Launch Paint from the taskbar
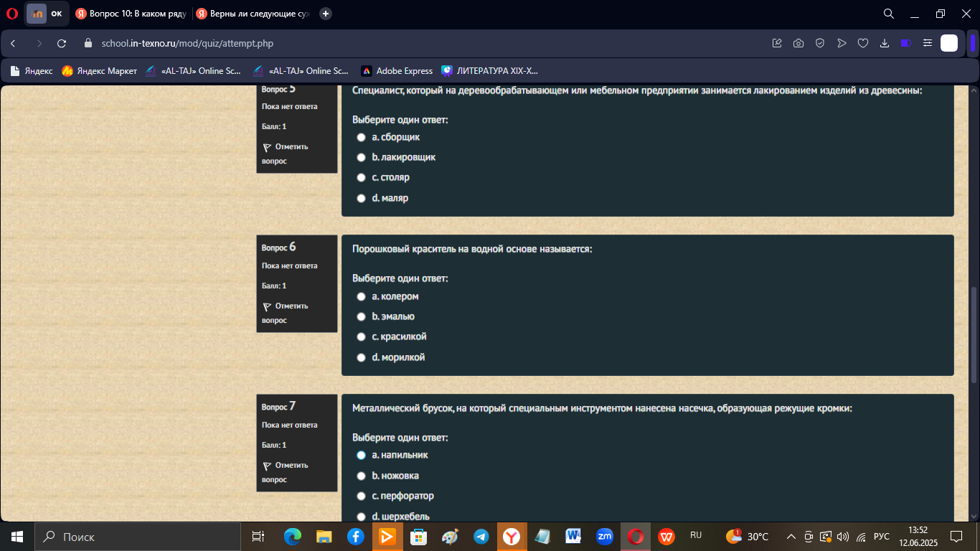Image resolution: width=980 pixels, height=551 pixels. click(450, 537)
